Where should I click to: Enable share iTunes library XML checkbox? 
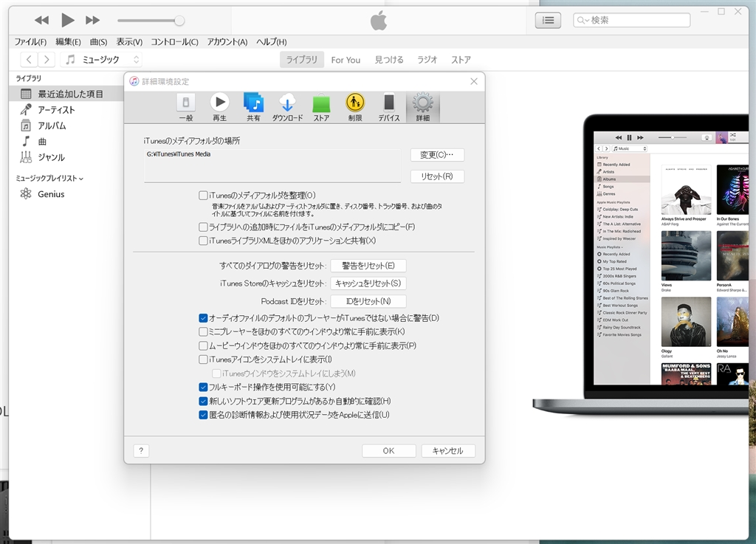coord(203,241)
